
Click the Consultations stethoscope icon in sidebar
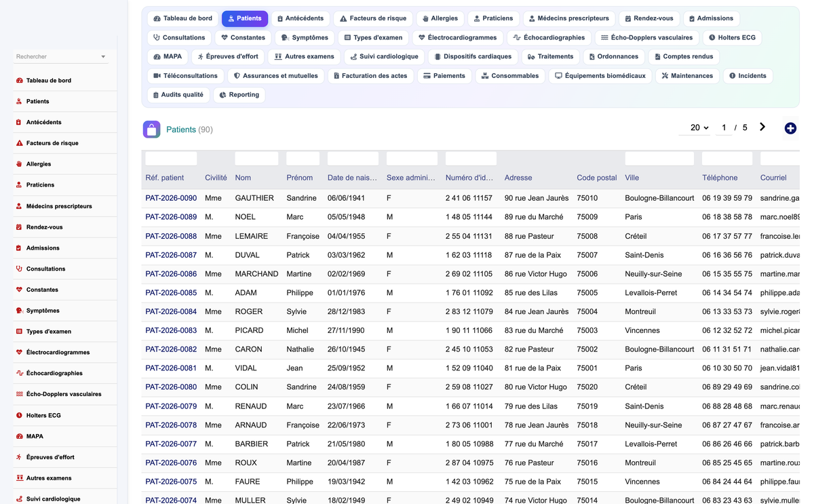pyautogui.click(x=19, y=269)
